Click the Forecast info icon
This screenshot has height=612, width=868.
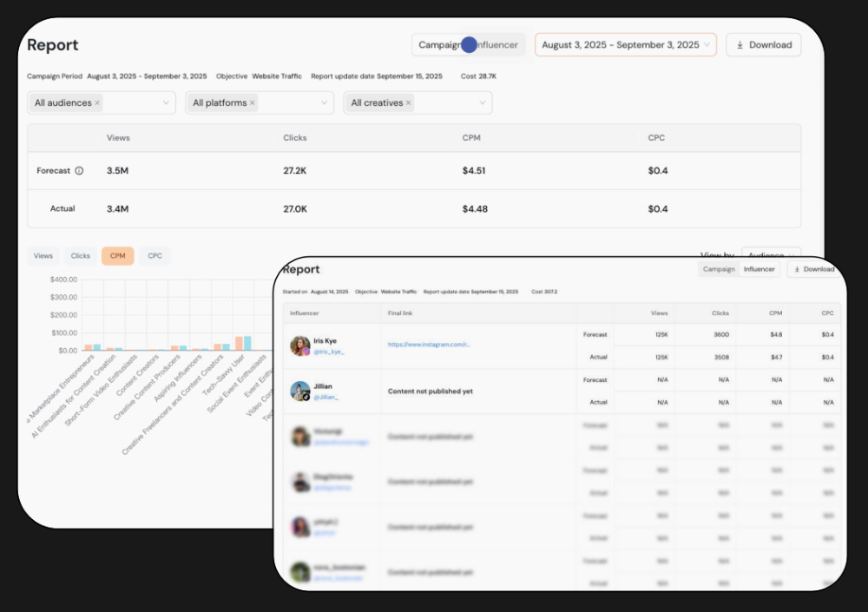[79, 171]
